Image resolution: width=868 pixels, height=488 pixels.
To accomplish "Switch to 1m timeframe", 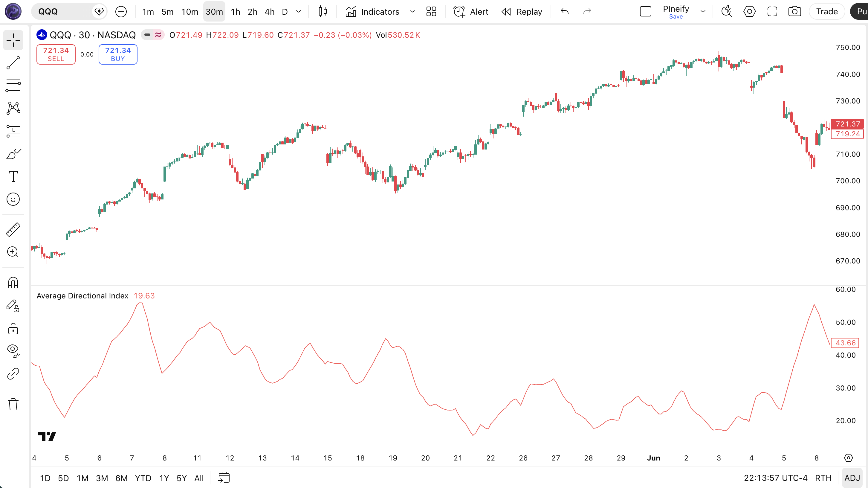I will coord(148,11).
